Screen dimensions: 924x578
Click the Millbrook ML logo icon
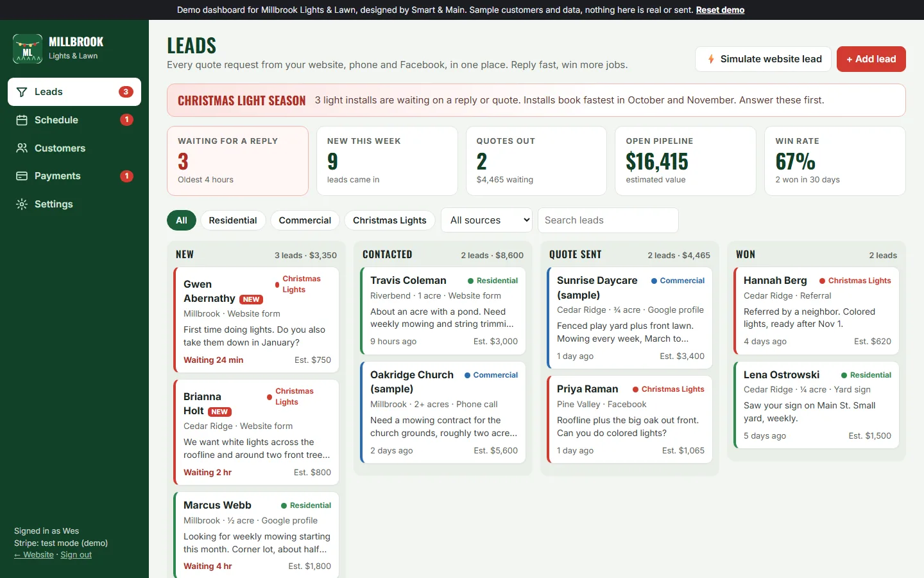point(28,49)
